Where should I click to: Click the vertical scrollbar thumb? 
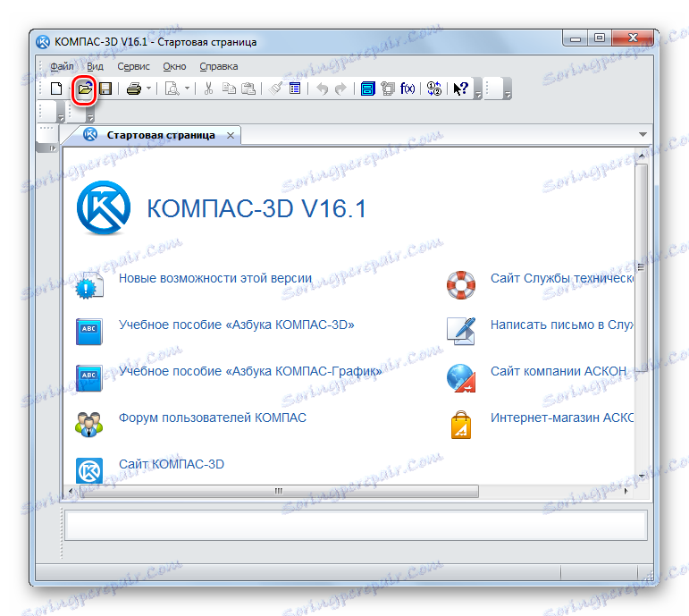point(641,267)
